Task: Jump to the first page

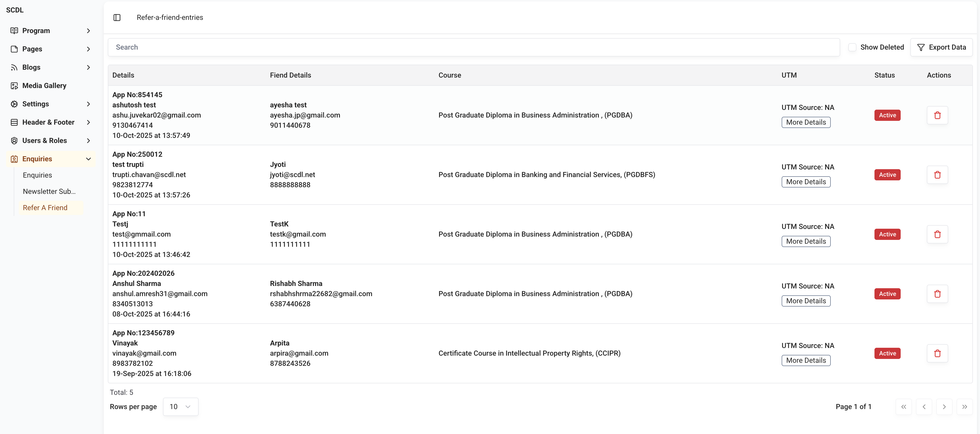Action: (903, 407)
